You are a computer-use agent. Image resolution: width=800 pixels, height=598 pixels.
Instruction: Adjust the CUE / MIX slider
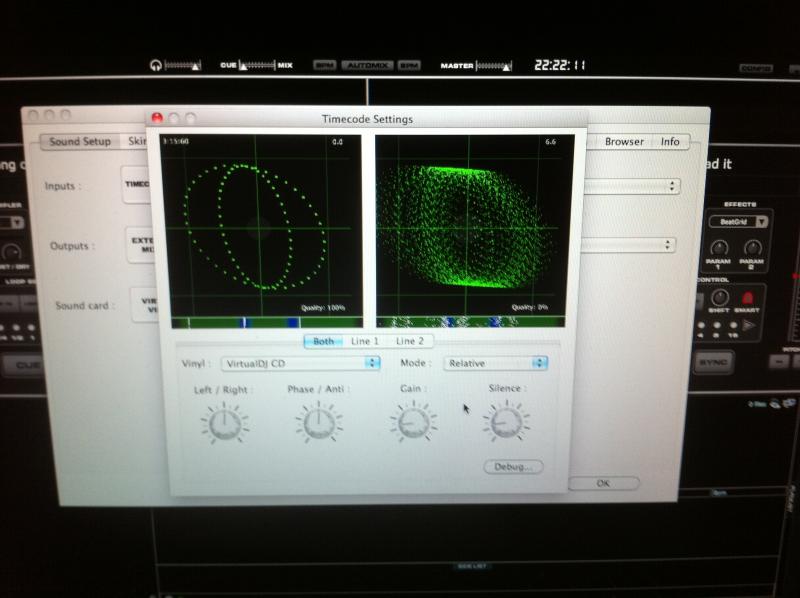(257, 65)
